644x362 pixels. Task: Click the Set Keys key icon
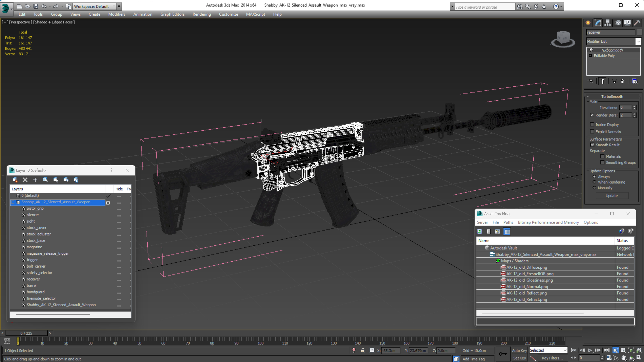pos(503,354)
